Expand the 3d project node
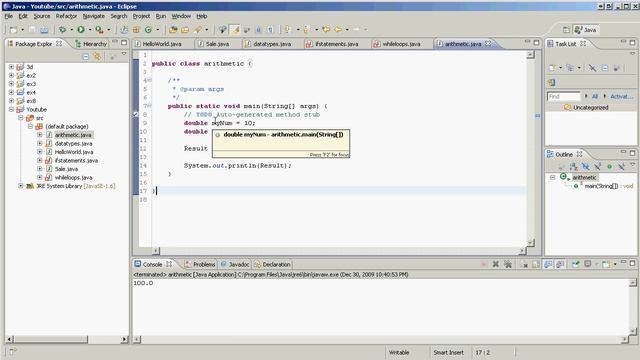This screenshot has width=640, height=360. [11, 67]
